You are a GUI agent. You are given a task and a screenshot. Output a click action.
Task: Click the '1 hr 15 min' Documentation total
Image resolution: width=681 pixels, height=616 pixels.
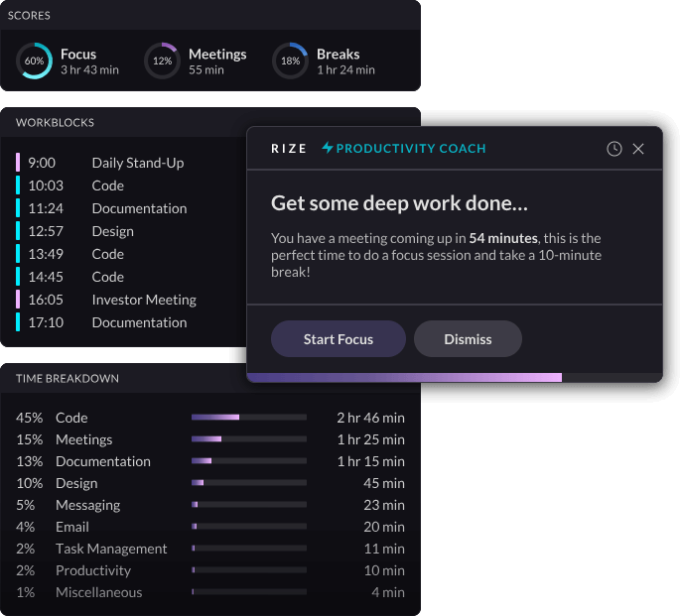click(x=371, y=461)
